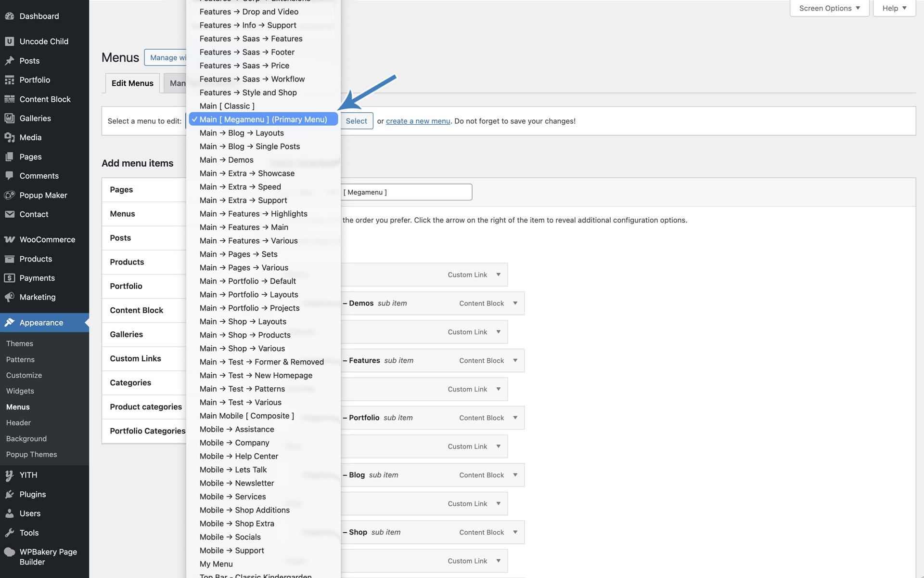This screenshot has width=924, height=578.
Task: Click the Users icon in the sidebar
Action: (9, 513)
